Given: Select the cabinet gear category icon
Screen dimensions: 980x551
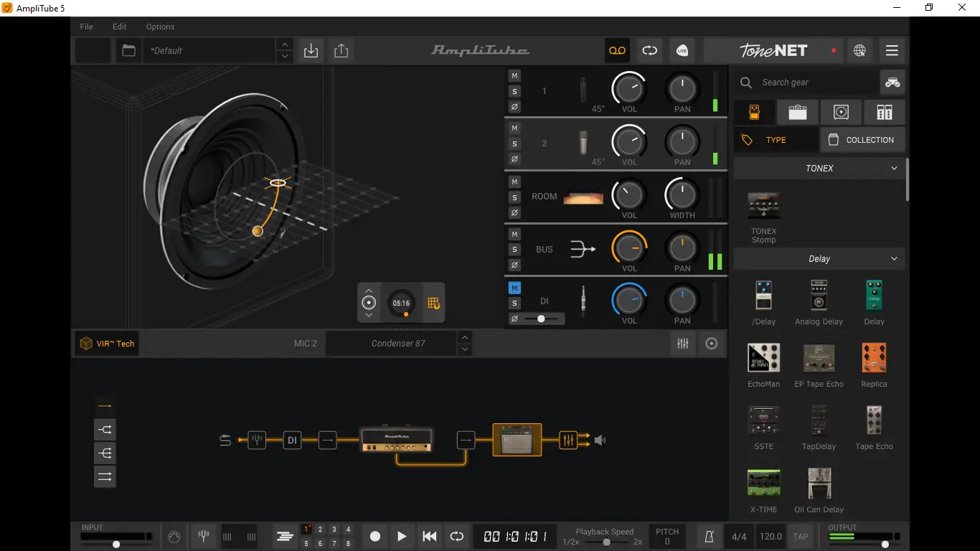Looking at the screenshot, I should pyautogui.click(x=841, y=113).
